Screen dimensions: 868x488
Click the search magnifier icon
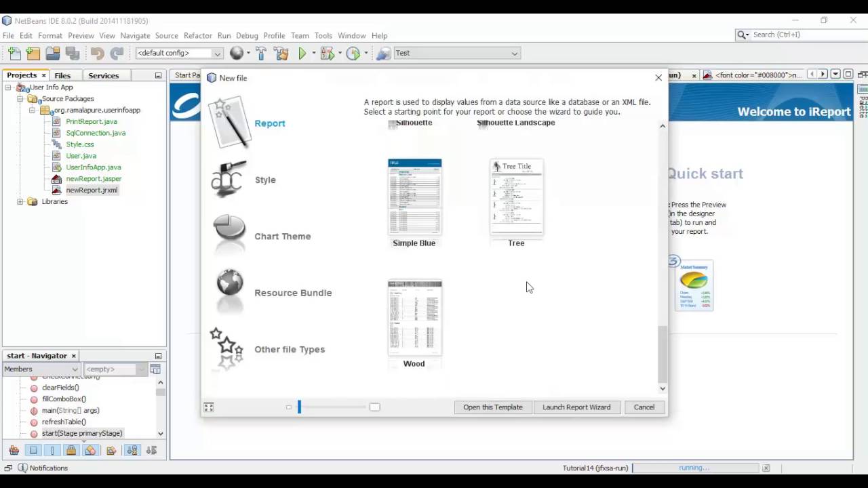(742, 35)
